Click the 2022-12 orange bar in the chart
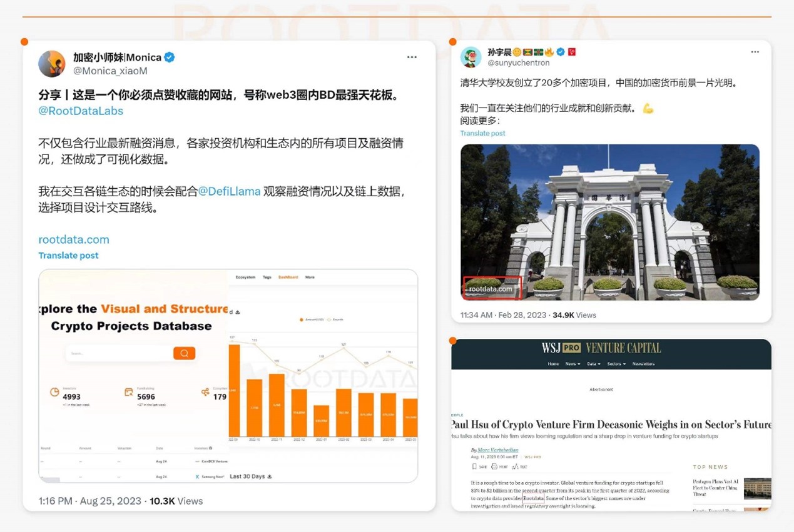Viewport: 794px width, 532px height. 299,413
